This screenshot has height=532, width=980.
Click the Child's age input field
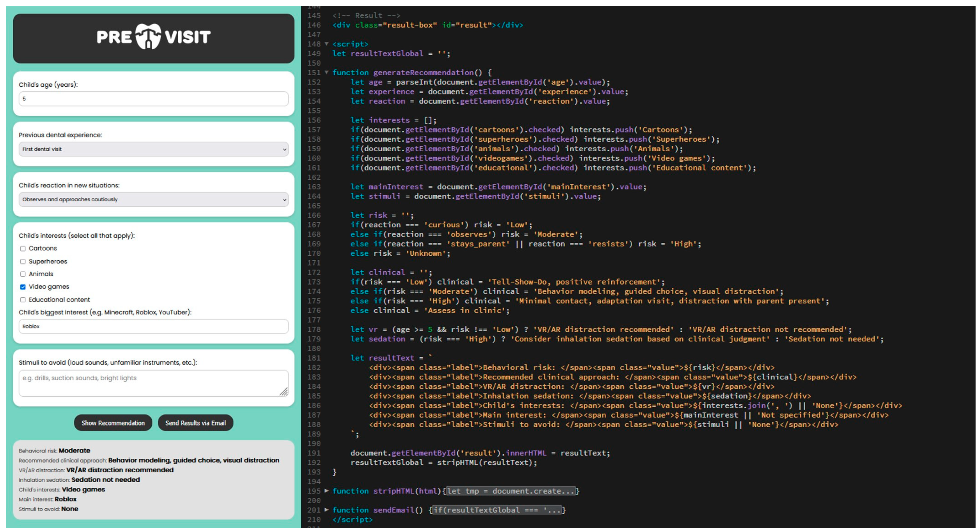[x=153, y=99]
